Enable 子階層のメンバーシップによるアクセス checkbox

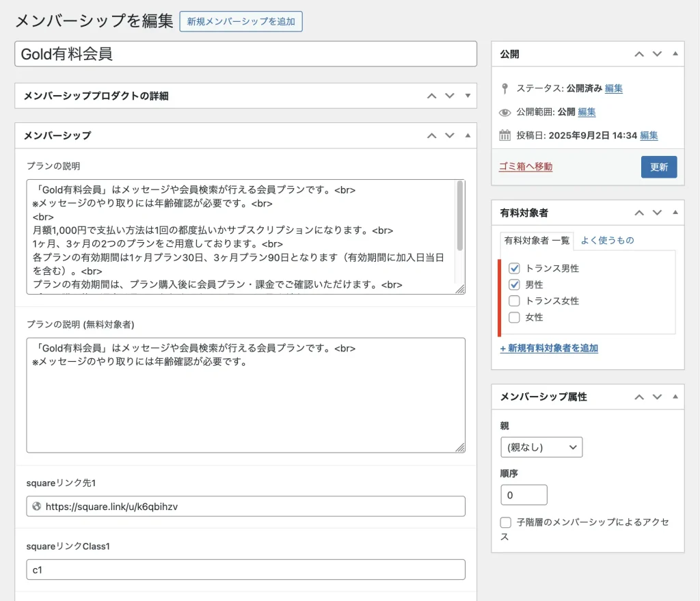coord(506,522)
